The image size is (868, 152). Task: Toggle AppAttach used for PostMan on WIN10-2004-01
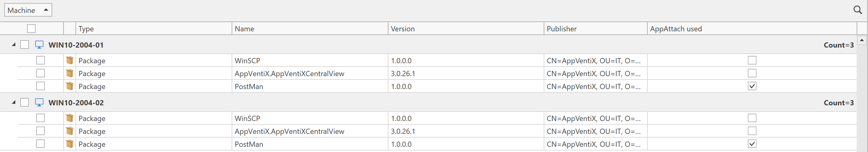pyautogui.click(x=752, y=86)
